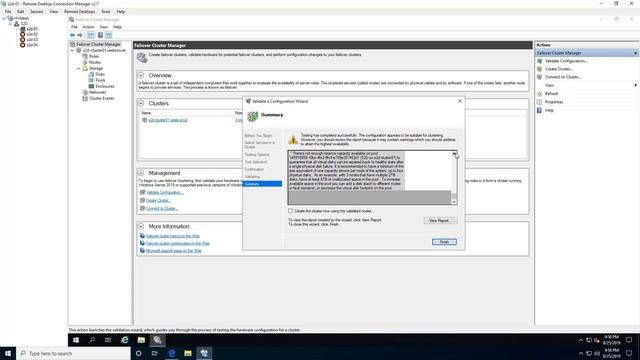The image size is (640, 360).
Task: Open 'Microsoft support page on the Web' link
Action: [173, 251]
